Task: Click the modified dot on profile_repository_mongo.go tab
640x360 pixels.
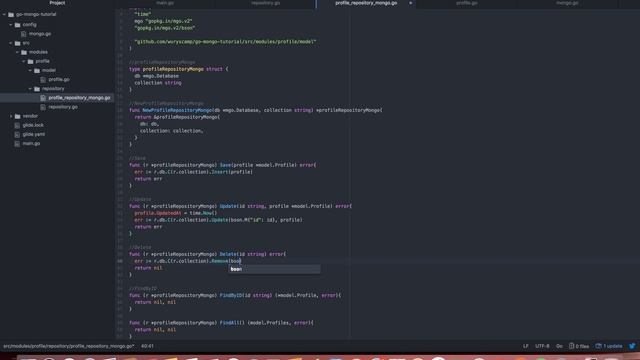Action: point(411,3)
